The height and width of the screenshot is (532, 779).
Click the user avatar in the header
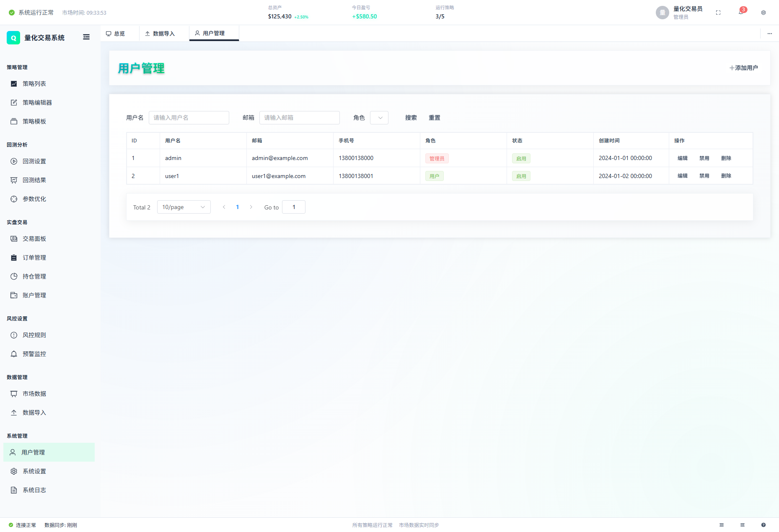(663, 13)
